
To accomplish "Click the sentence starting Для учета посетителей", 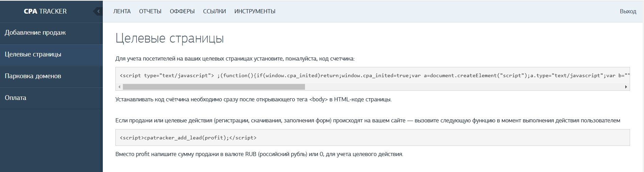I will [x=235, y=58].
